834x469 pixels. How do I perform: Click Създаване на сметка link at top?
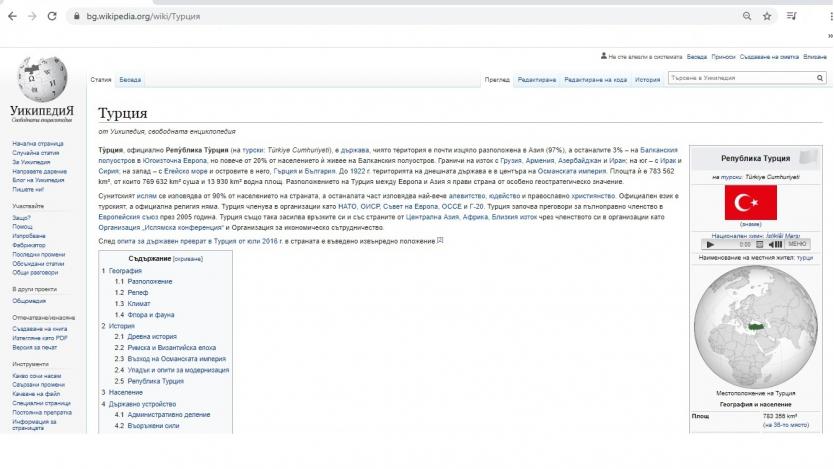[x=769, y=56]
